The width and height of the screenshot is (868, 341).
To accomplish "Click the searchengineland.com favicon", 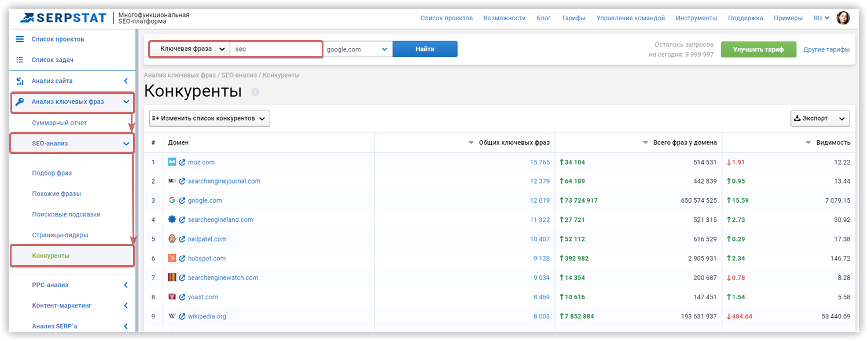I will [172, 219].
